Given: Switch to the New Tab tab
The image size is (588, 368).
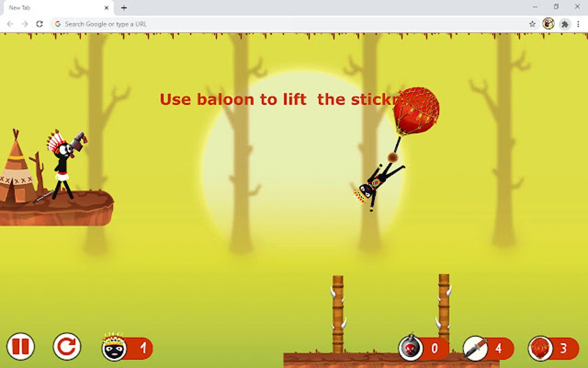Looking at the screenshot, I should pyautogui.click(x=52, y=8).
